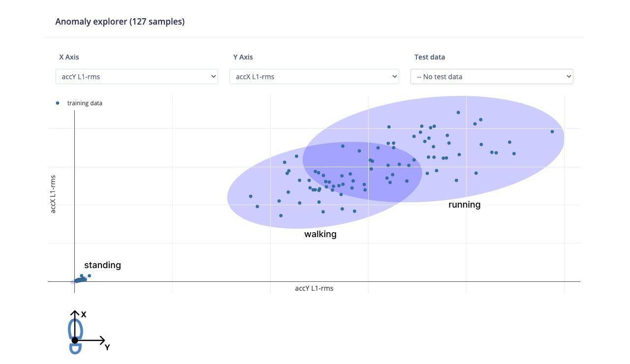
Task: Expand the Test data dropdown
Action: pyautogui.click(x=492, y=76)
